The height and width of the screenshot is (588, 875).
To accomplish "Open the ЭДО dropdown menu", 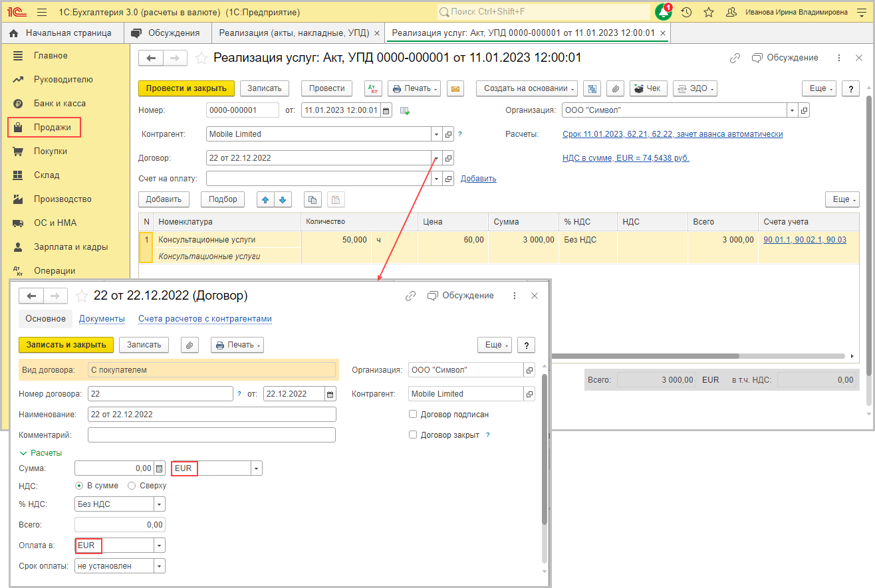I will pyautogui.click(x=695, y=88).
